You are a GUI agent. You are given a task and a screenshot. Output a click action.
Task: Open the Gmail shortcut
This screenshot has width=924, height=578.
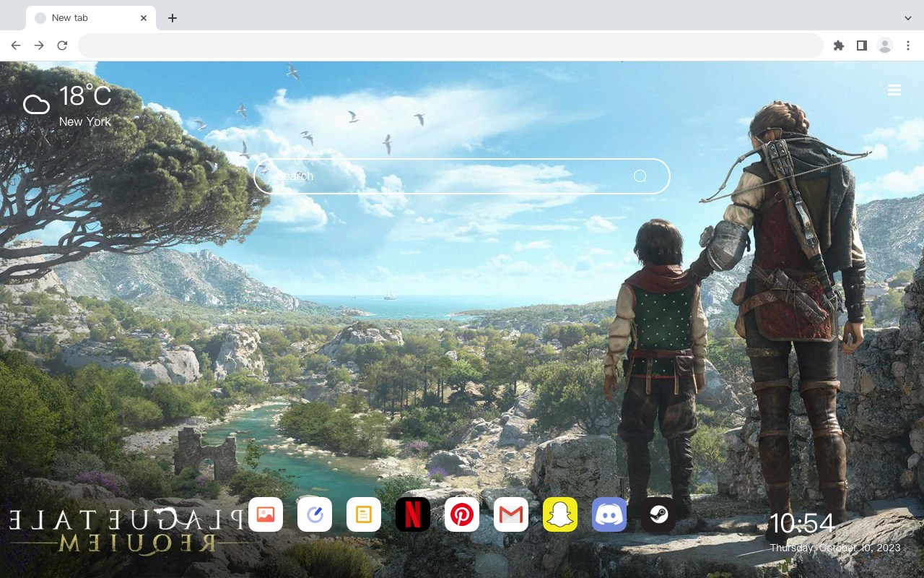click(511, 514)
